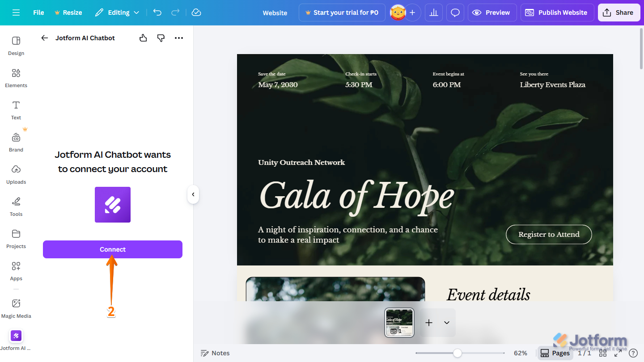Open the Elements panel
Screen dimensions: 644x362
(16, 78)
